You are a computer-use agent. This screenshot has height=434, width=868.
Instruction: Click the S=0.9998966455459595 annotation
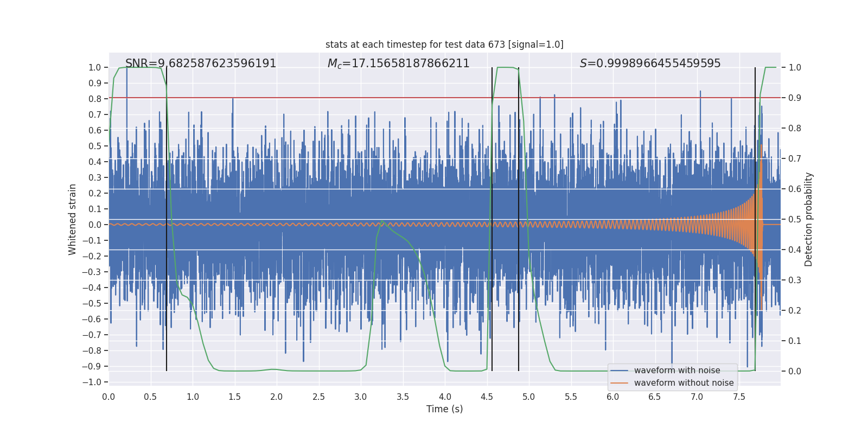pyautogui.click(x=650, y=63)
